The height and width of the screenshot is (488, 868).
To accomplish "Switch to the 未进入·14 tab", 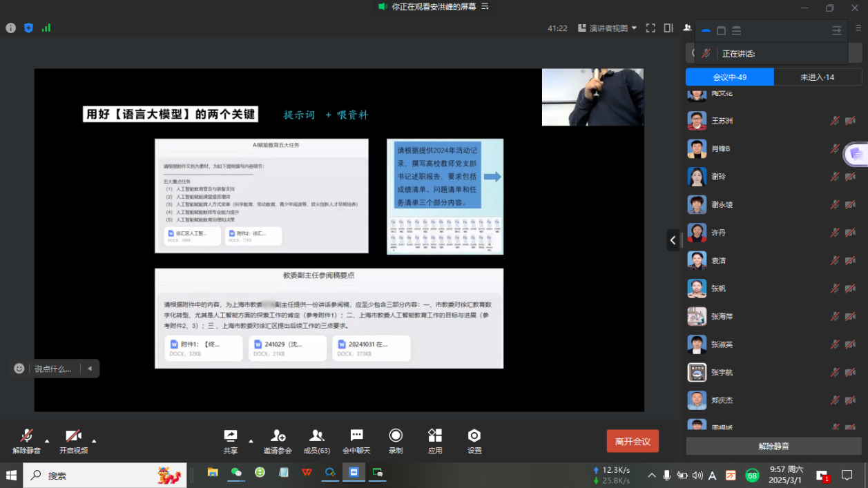I will pos(817,77).
